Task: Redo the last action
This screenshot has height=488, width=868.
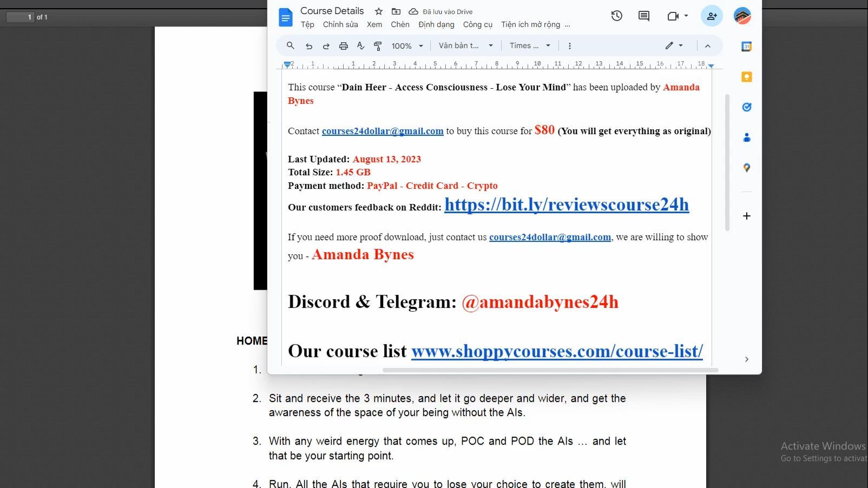Action: (326, 46)
